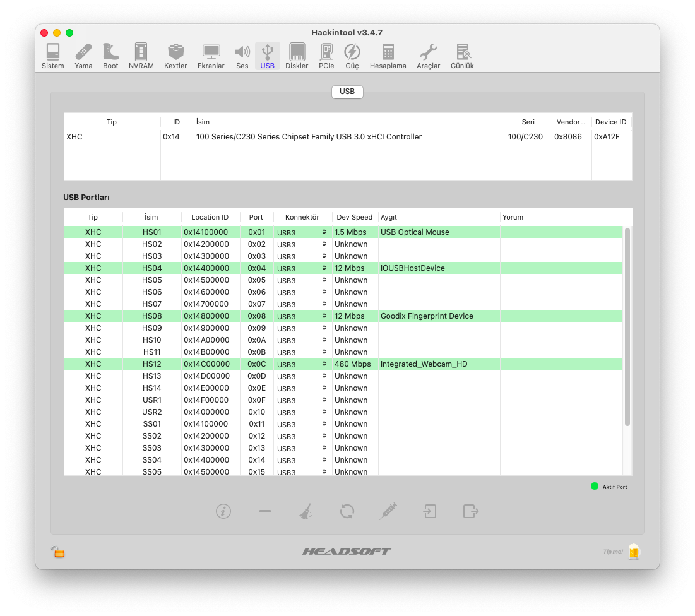Screen dimensions: 695x616
Task: Click the syringe inject icon
Action: (x=388, y=511)
